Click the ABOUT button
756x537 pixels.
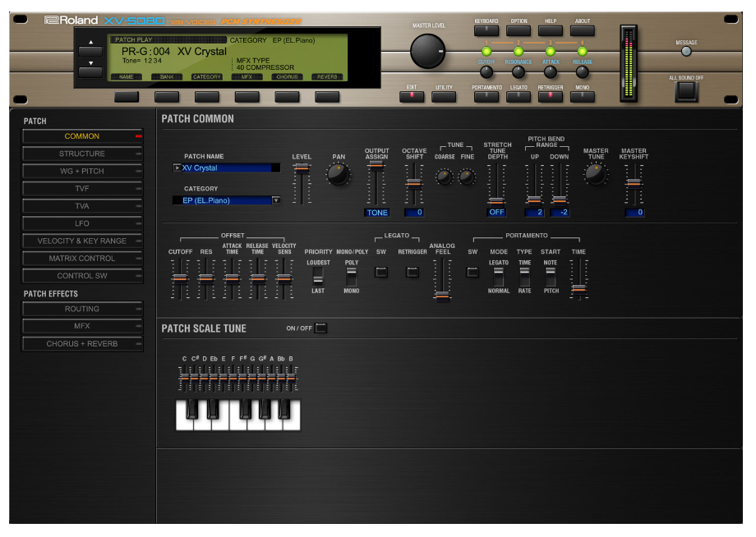click(583, 31)
